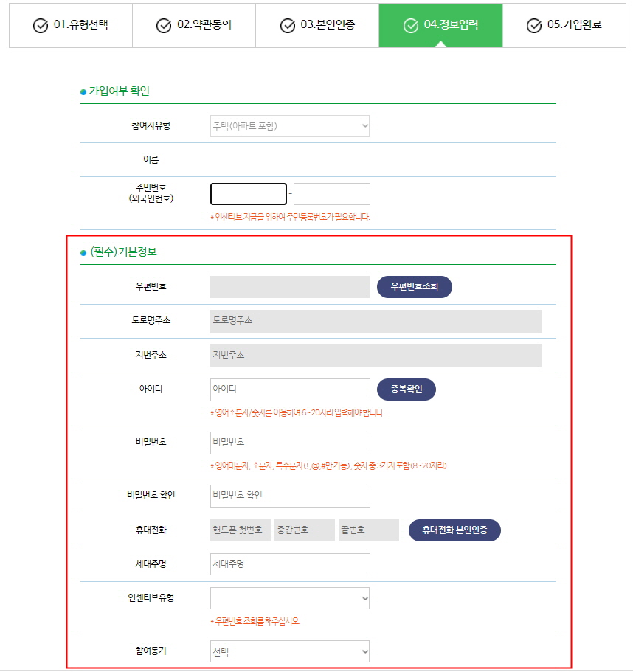Open the 참여자유형 dropdown
The height and width of the screenshot is (672, 633).
(x=289, y=125)
